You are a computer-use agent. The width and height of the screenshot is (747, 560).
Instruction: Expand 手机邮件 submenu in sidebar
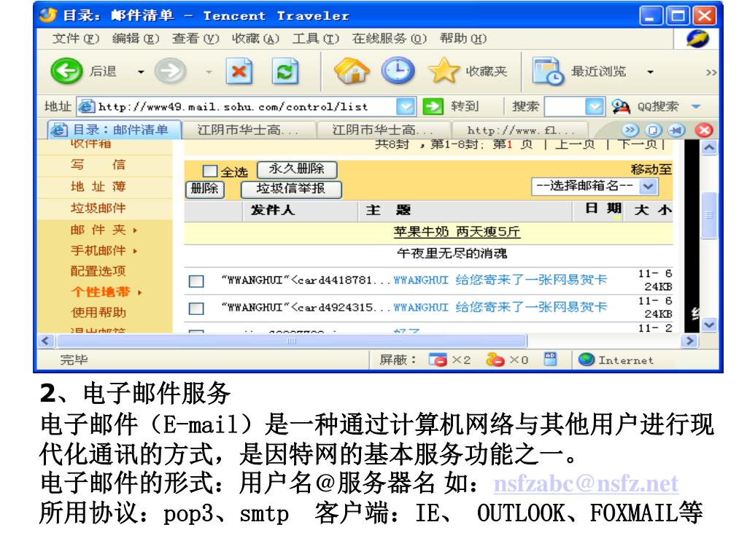pos(135,251)
